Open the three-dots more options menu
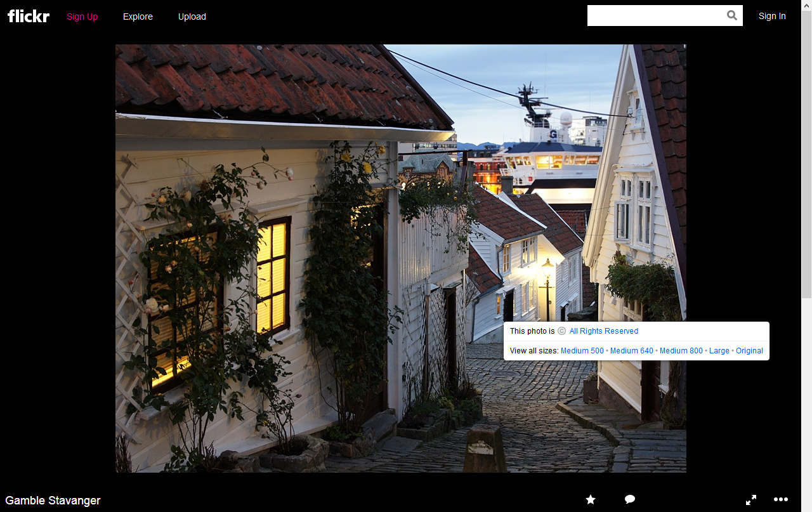The image size is (812, 512). 781,500
